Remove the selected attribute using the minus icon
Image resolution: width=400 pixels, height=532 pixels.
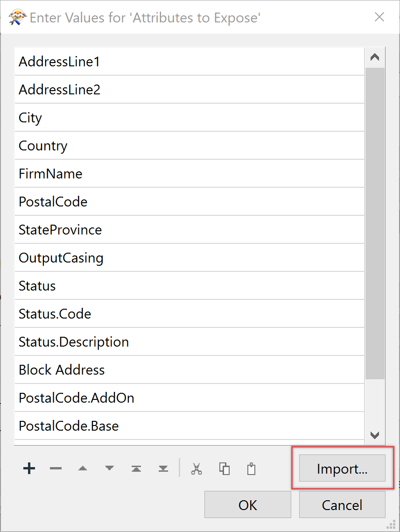point(56,468)
